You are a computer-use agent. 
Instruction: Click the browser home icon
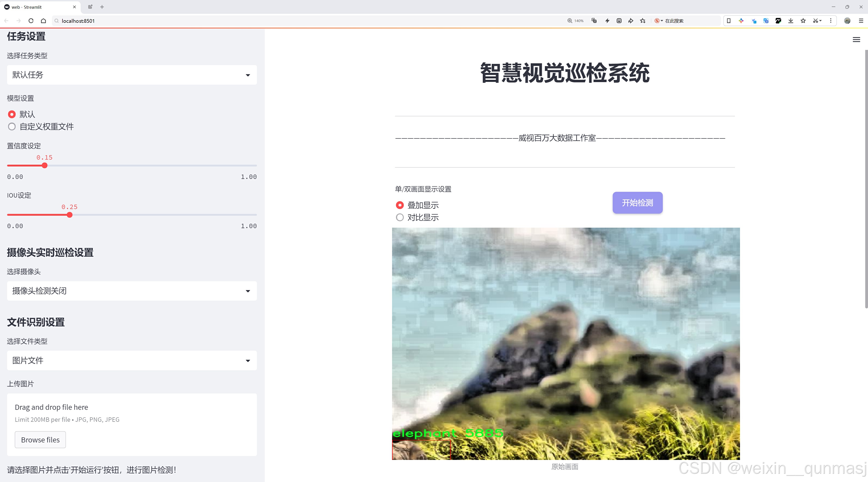click(43, 21)
